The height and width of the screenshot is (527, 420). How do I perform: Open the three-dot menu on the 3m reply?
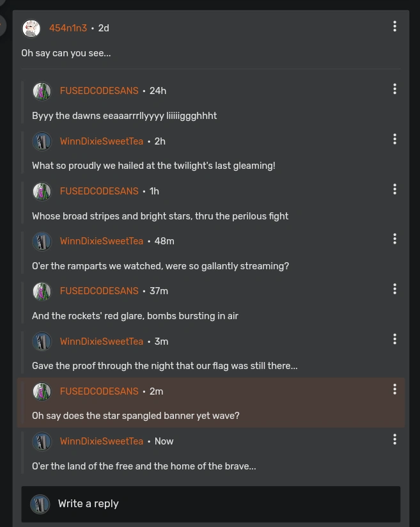click(394, 339)
